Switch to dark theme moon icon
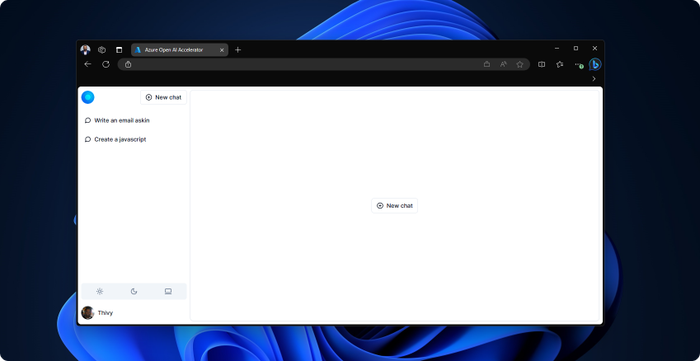This screenshot has height=361, width=700. point(134,291)
